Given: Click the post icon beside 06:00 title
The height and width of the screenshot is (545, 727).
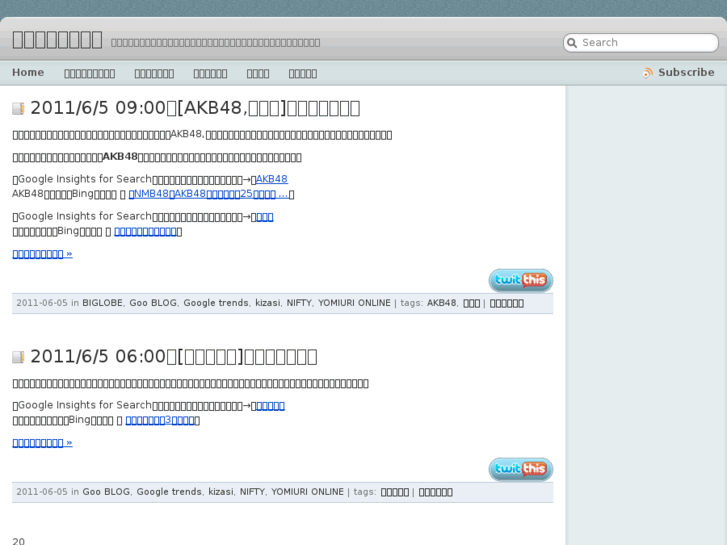Looking at the screenshot, I should pyautogui.click(x=18, y=357).
